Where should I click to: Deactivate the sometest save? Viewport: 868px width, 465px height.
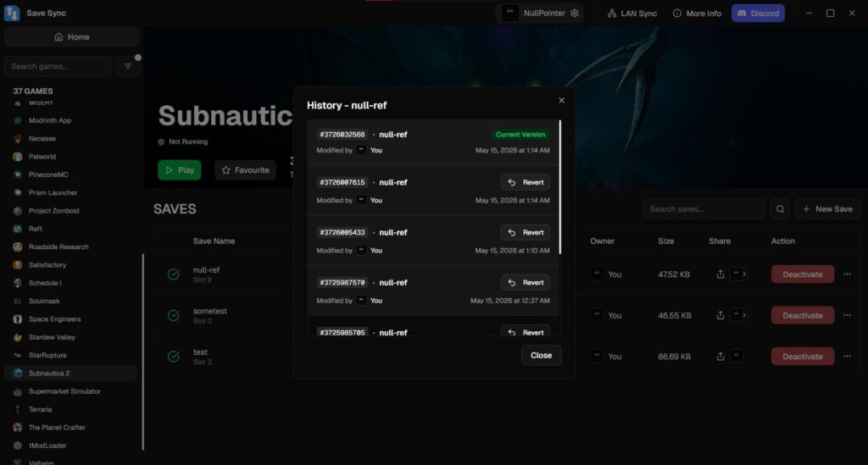[x=802, y=315]
